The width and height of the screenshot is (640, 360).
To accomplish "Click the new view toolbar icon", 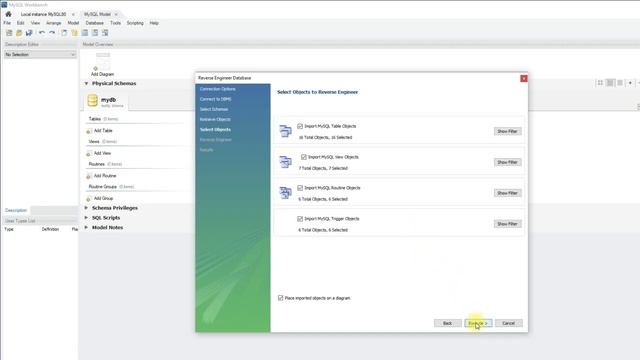I will point(95,33).
